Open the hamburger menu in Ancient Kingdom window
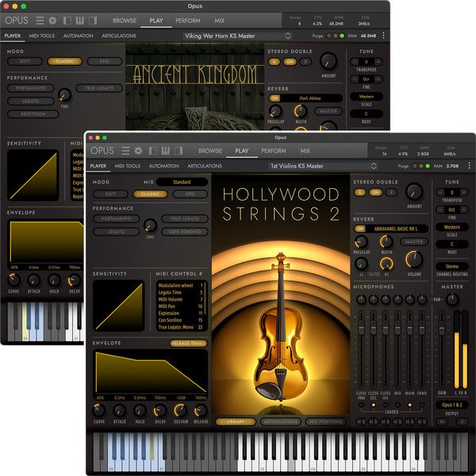 point(40,21)
